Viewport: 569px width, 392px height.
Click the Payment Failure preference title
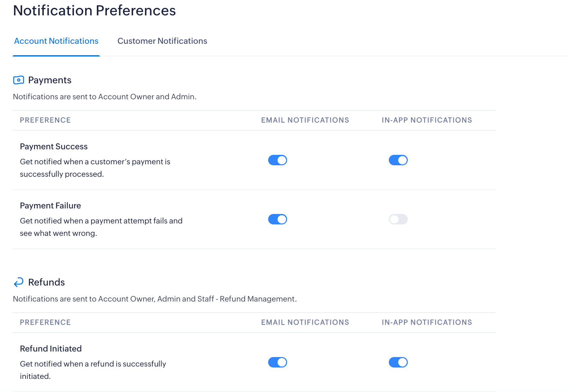pos(50,205)
